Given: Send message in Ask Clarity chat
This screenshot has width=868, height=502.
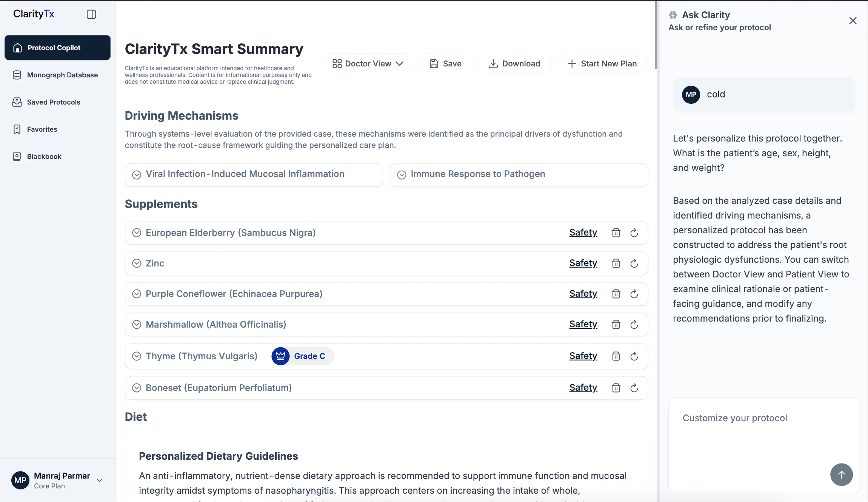Looking at the screenshot, I should 841,474.
